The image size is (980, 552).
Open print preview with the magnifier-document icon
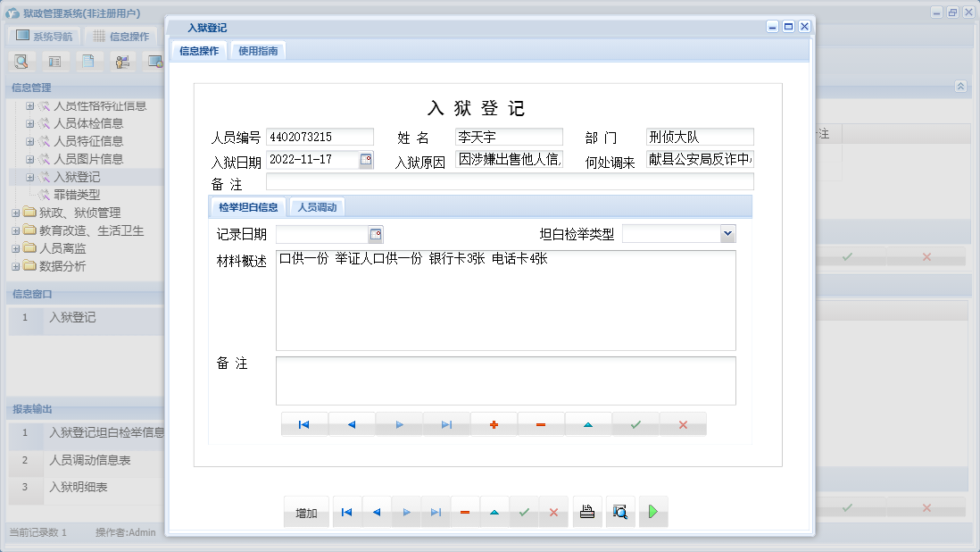pos(620,511)
